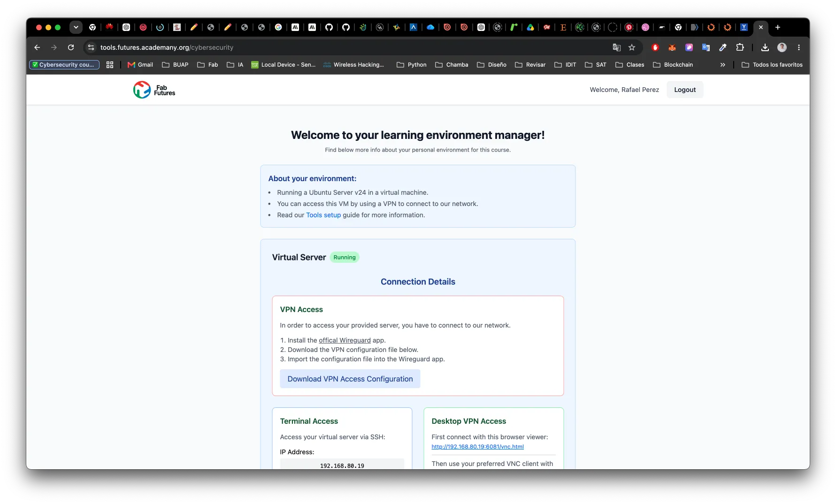Open the Cybersecurity cou... tab group

[64, 65]
